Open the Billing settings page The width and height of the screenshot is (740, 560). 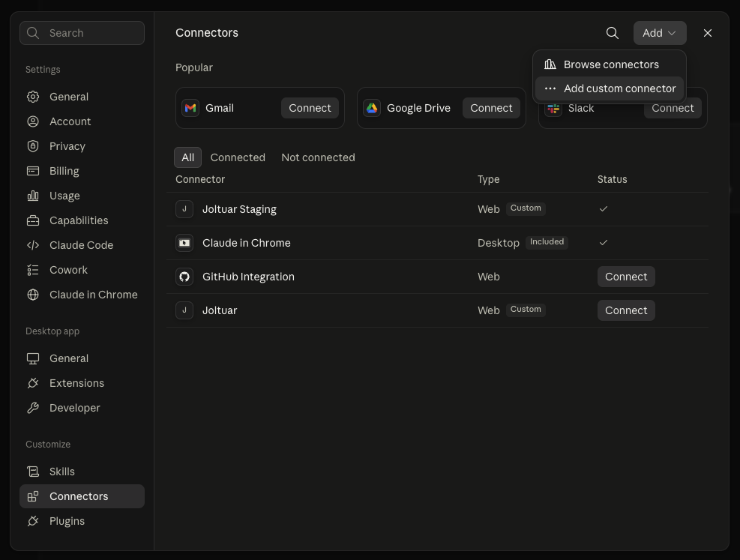[x=82, y=171]
